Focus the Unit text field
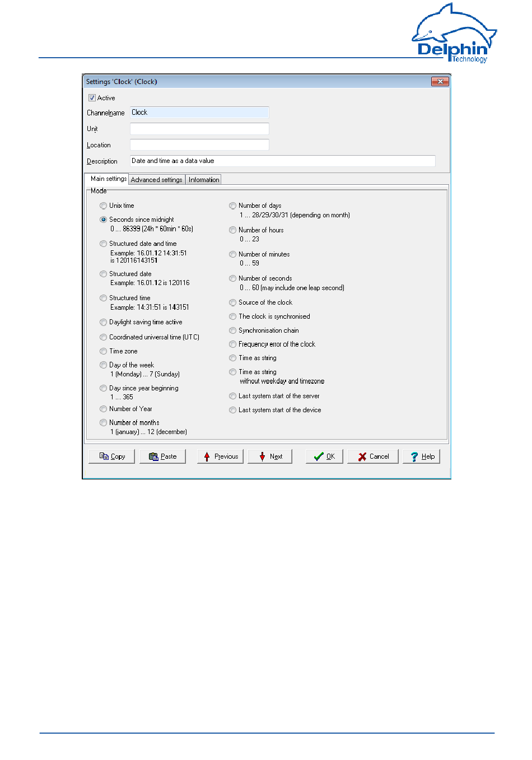 click(199, 129)
